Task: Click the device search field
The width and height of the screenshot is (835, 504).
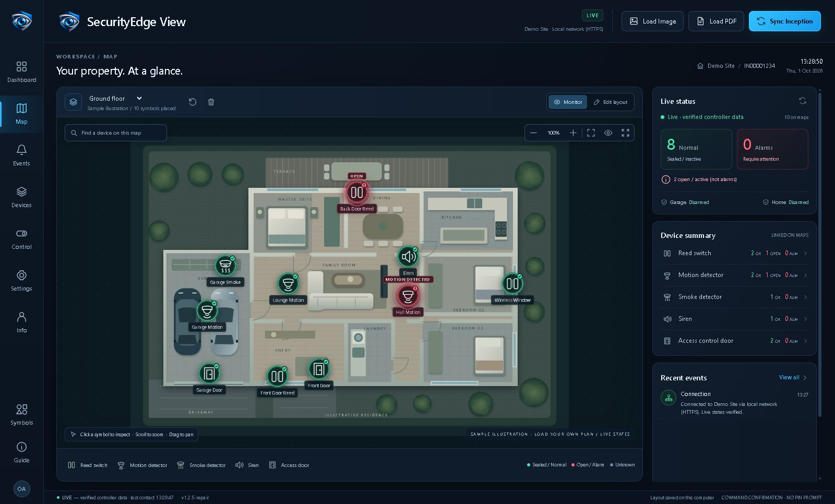Action: click(x=116, y=133)
